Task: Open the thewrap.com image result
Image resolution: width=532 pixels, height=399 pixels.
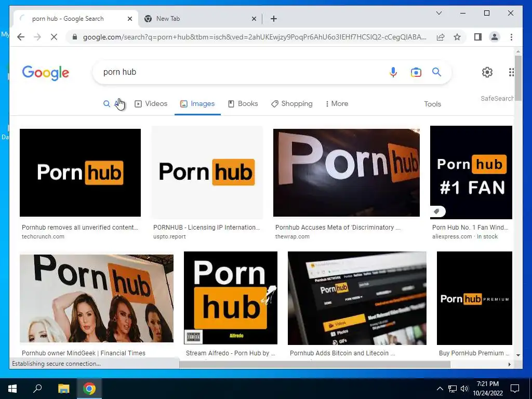Action: tap(347, 172)
